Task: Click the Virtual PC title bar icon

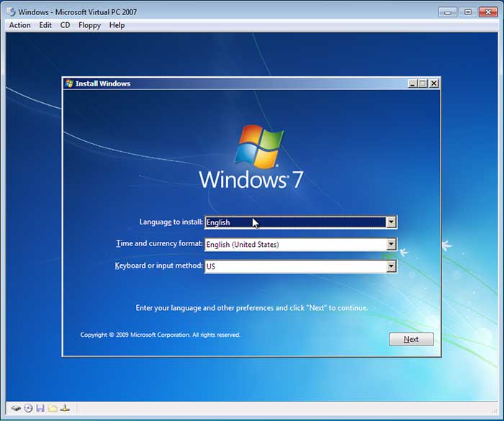Action: [12, 12]
